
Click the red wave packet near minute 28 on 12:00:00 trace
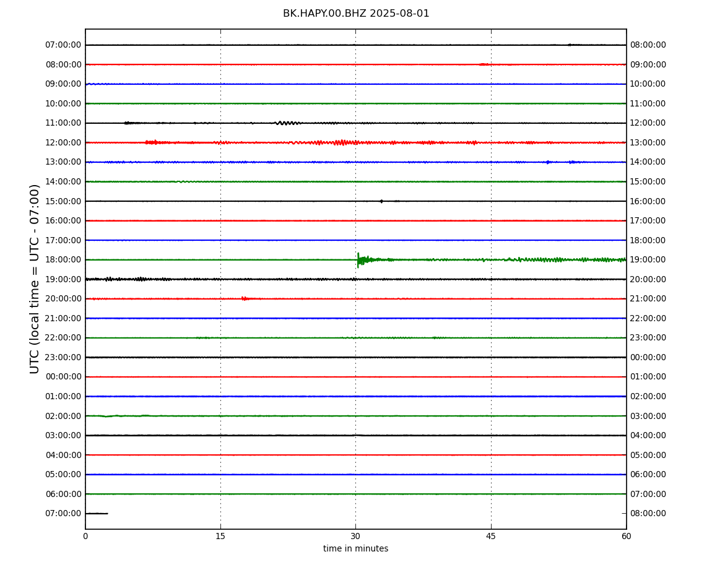[x=342, y=142]
